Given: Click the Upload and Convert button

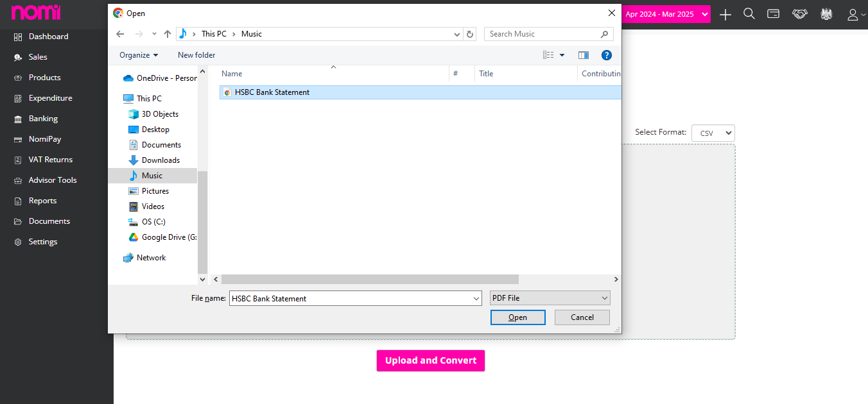Looking at the screenshot, I should [431, 360].
